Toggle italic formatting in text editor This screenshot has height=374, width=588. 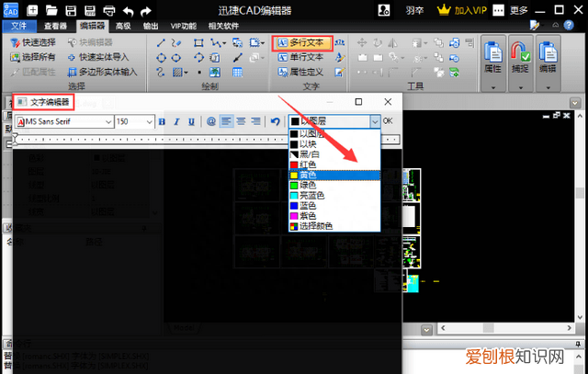point(176,121)
